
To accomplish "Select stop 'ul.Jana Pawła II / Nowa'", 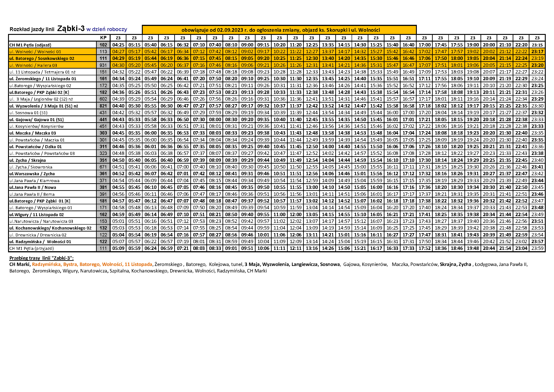I will [33, 187].
